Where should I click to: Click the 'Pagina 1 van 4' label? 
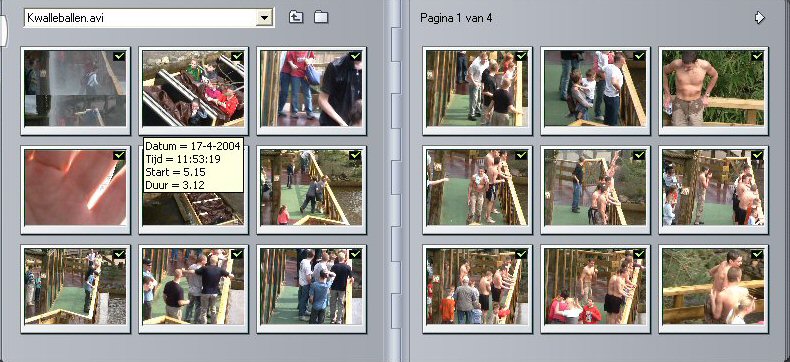coord(456,18)
